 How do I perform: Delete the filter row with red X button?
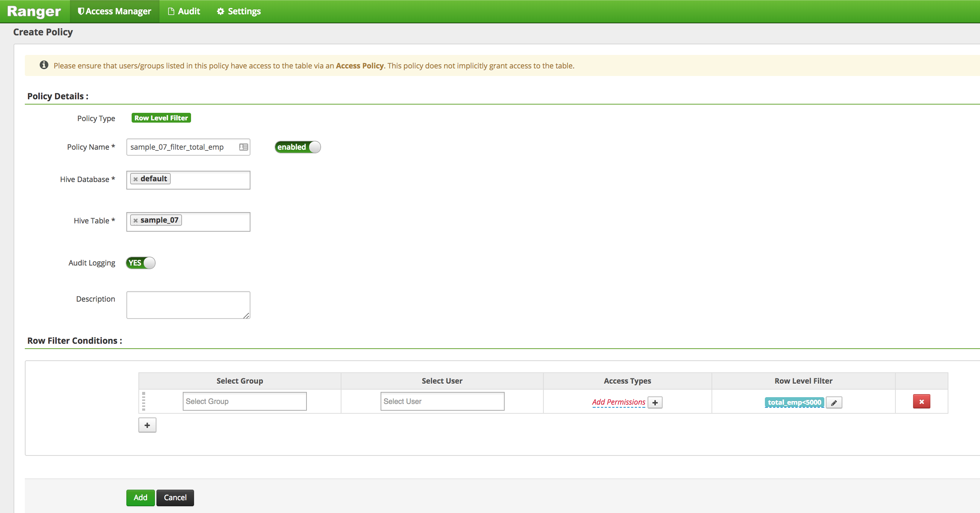point(921,402)
